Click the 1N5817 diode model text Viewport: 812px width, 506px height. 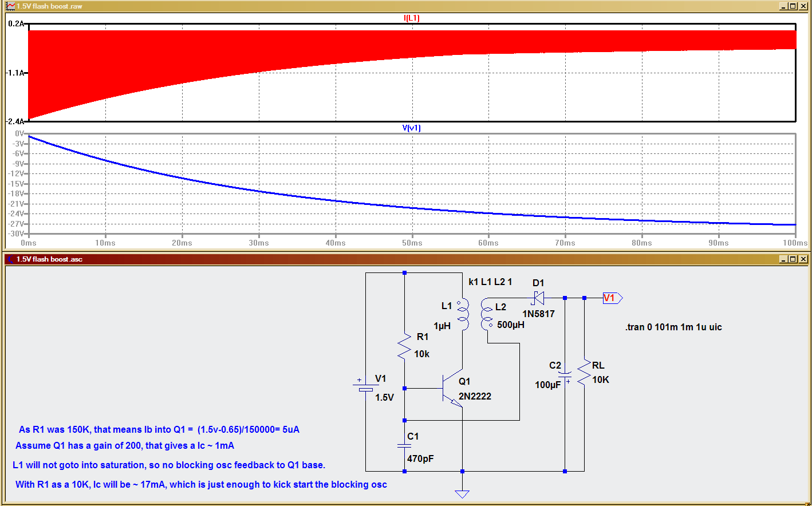coord(538,314)
